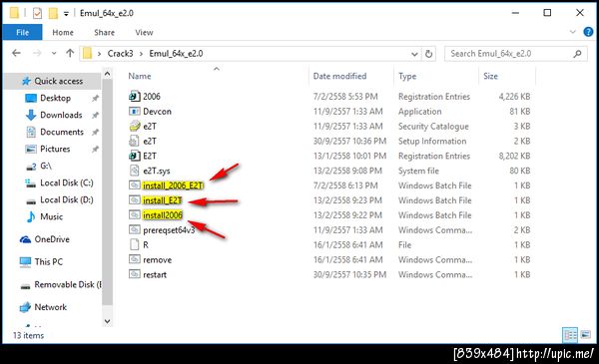Viewport: 599px width, 364px height.
Task: Switch to details view icon in status bar
Action: click(x=570, y=335)
